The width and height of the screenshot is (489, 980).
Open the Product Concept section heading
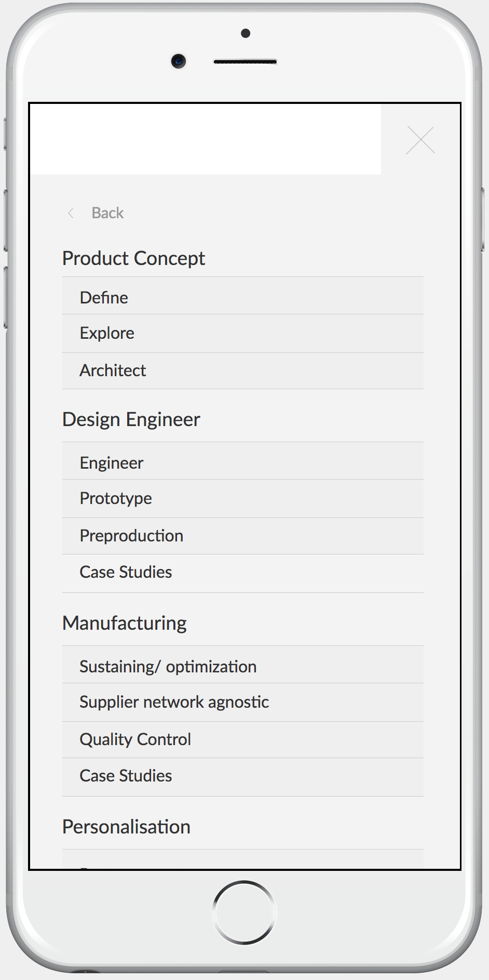(x=133, y=258)
